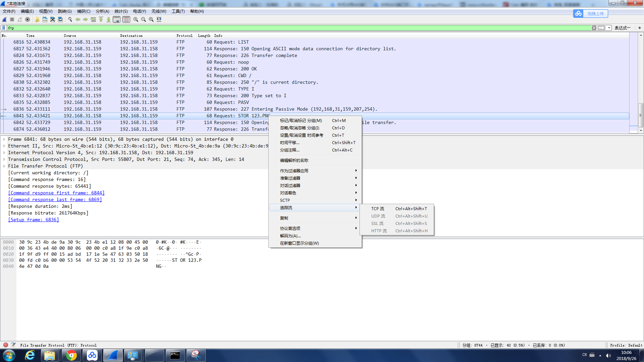The image size is (644, 362).
Task: Open capture options gear icon
Action: (28, 19)
